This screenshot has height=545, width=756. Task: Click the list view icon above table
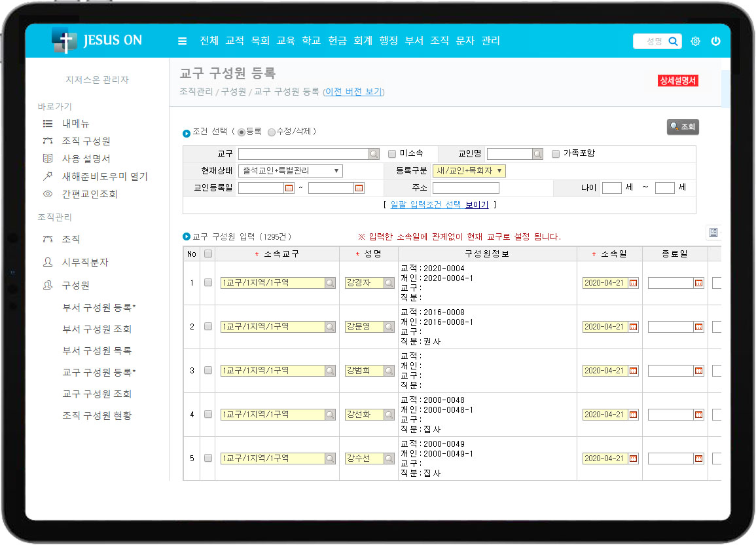(x=713, y=233)
